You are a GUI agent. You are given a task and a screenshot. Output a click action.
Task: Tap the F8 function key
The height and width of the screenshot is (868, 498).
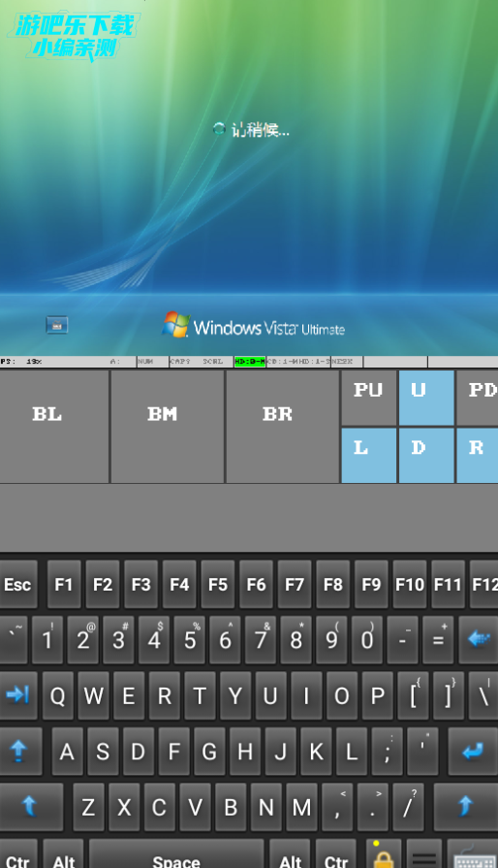(x=333, y=585)
